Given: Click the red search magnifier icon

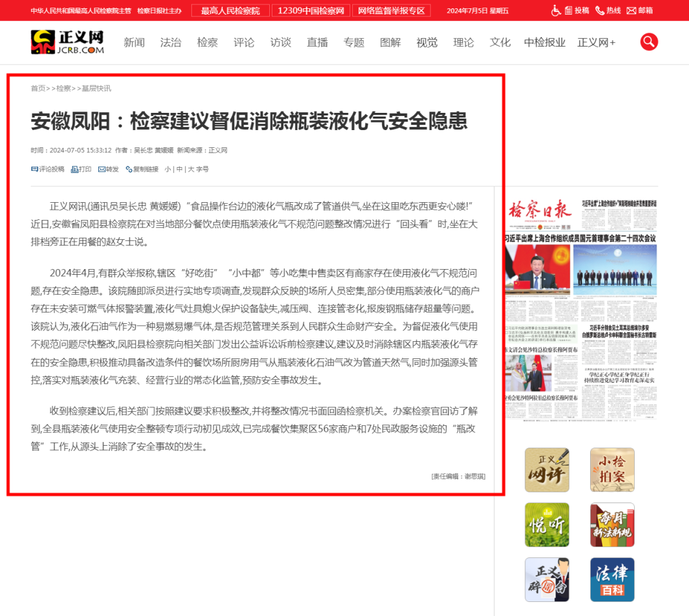Looking at the screenshot, I should coord(649,42).
